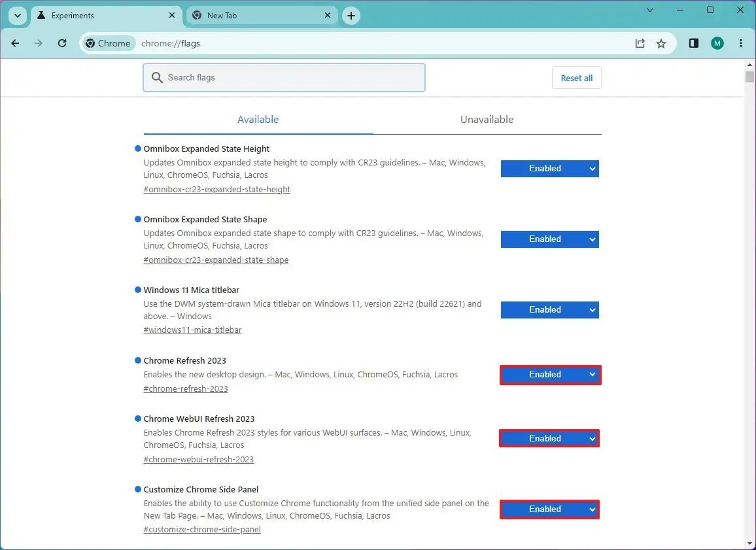Bookmark the page with the star icon
756x550 pixels.
pos(661,43)
